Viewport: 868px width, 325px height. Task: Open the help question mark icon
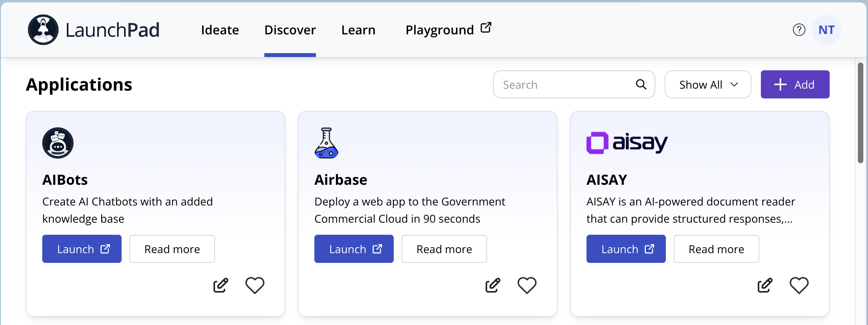(799, 30)
